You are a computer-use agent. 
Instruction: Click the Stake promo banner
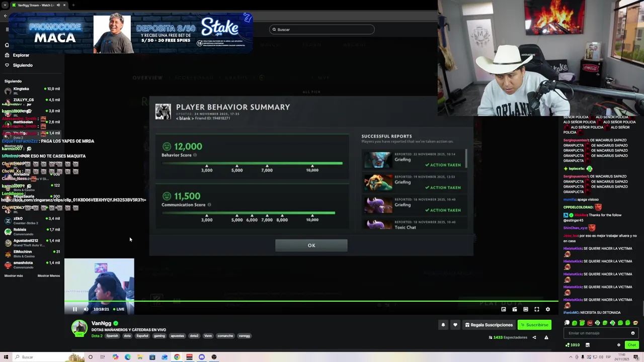pos(131,33)
